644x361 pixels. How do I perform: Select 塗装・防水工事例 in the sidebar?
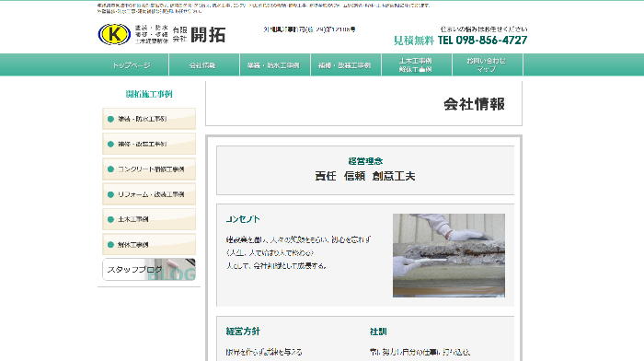tap(149, 119)
